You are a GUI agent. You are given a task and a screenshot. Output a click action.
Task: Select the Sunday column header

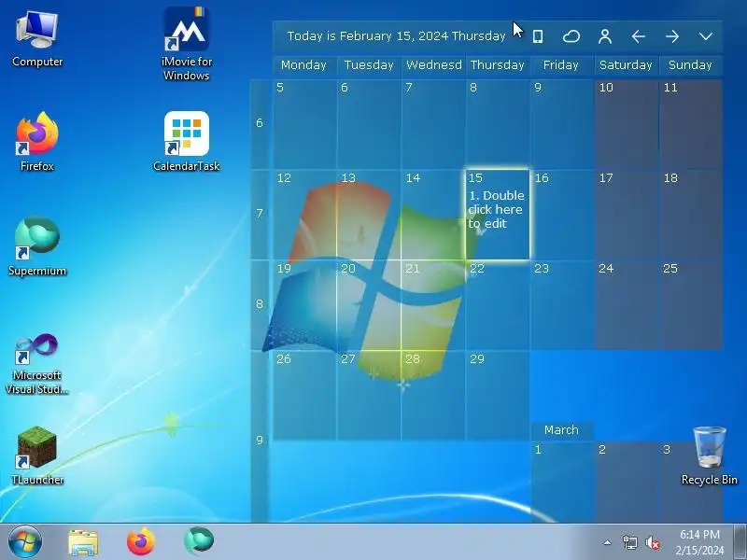[x=691, y=65]
